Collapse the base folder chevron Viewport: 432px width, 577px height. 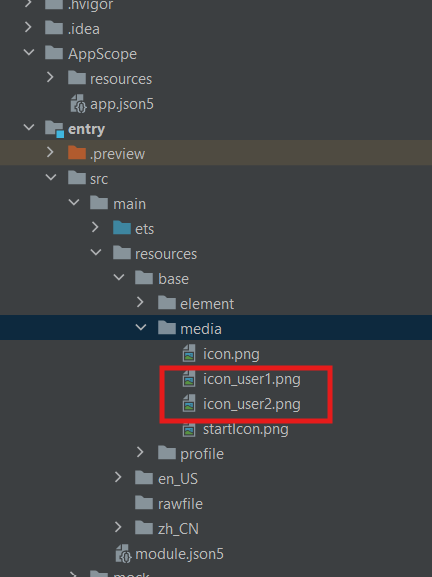click(118, 277)
